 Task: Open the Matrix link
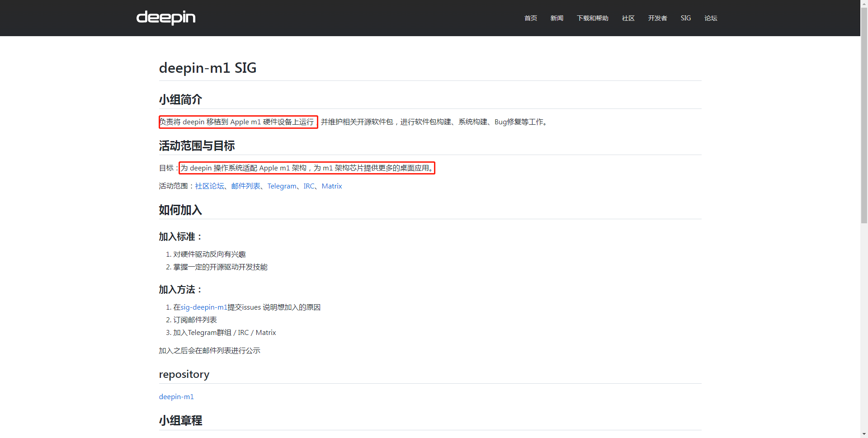[x=332, y=186]
